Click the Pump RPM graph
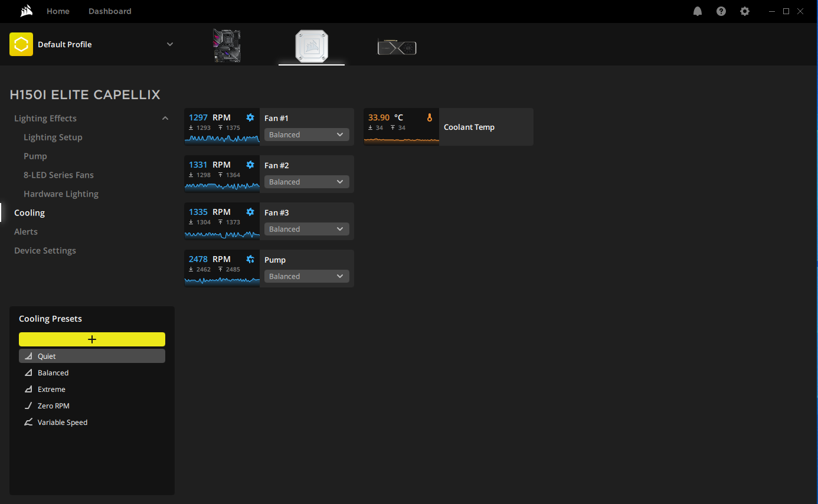The height and width of the screenshot is (504, 818). tap(222, 281)
